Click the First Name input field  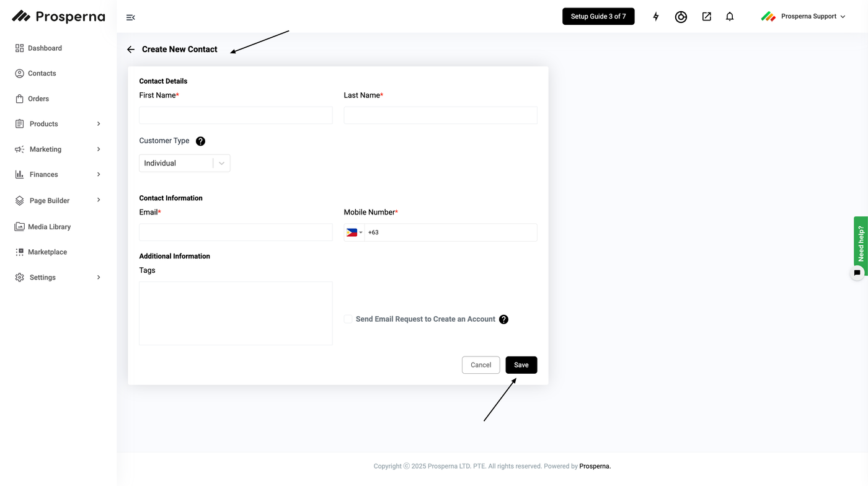click(236, 115)
